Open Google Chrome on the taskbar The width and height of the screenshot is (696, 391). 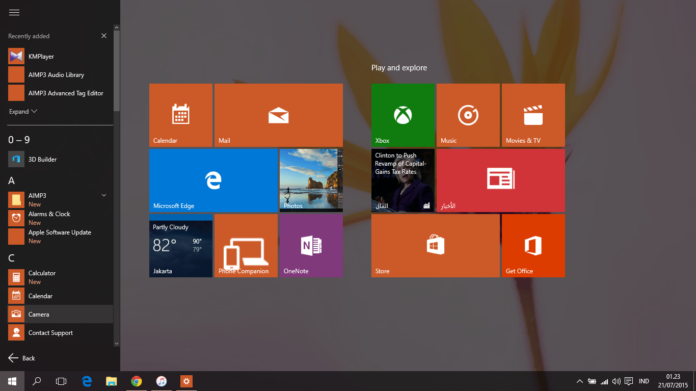point(136,381)
